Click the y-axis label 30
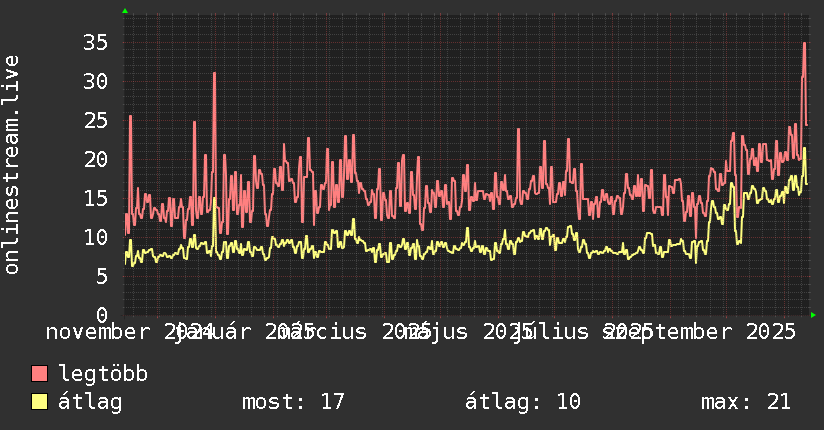 point(96,81)
